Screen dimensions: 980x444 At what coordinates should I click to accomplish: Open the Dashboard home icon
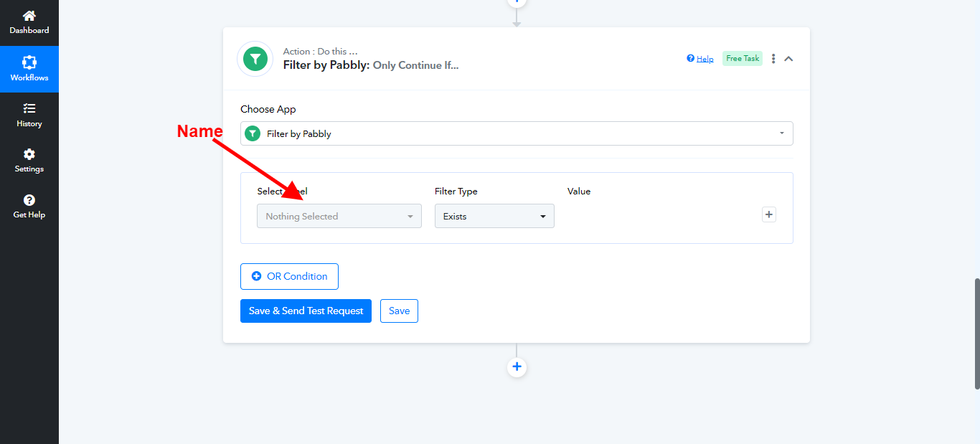tap(29, 16)
